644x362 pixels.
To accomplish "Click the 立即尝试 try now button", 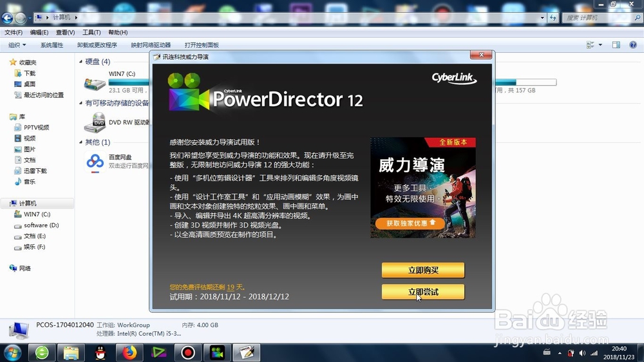I will point(422,292).
